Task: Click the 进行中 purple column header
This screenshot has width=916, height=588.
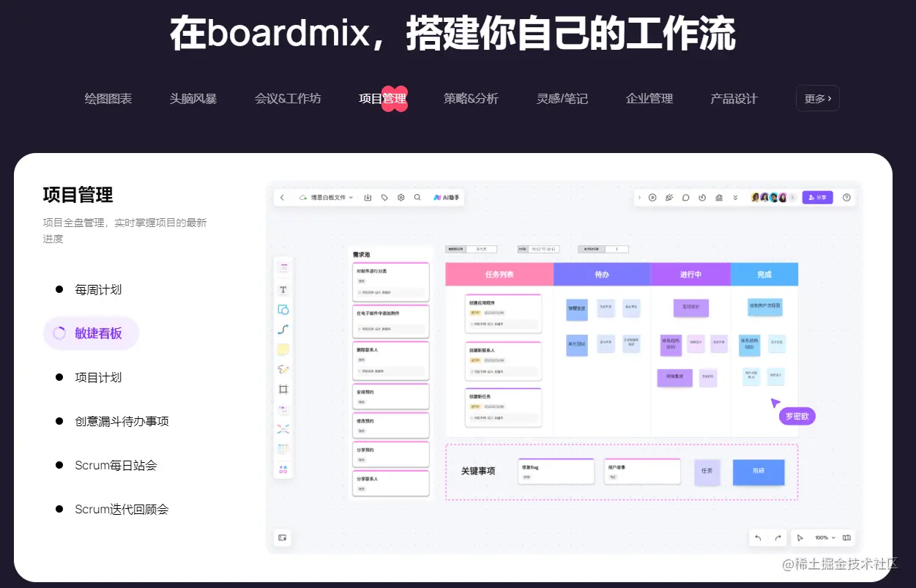Action: 690,275
